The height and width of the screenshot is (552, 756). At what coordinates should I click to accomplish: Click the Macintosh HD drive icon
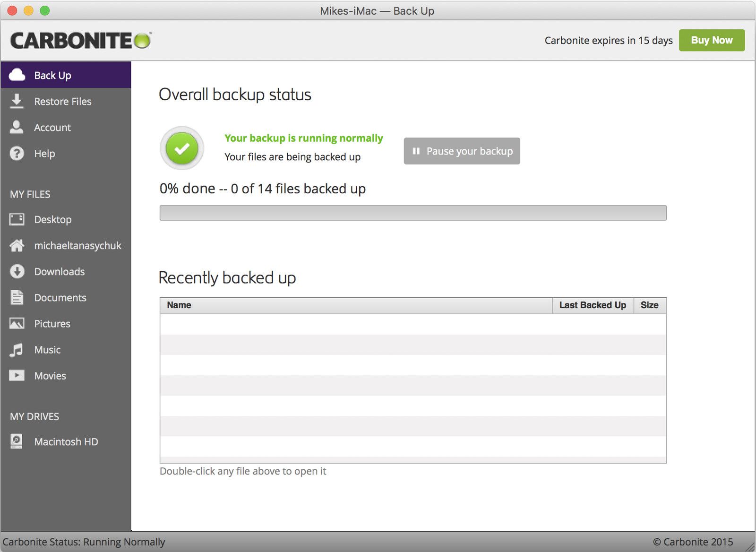17,441
